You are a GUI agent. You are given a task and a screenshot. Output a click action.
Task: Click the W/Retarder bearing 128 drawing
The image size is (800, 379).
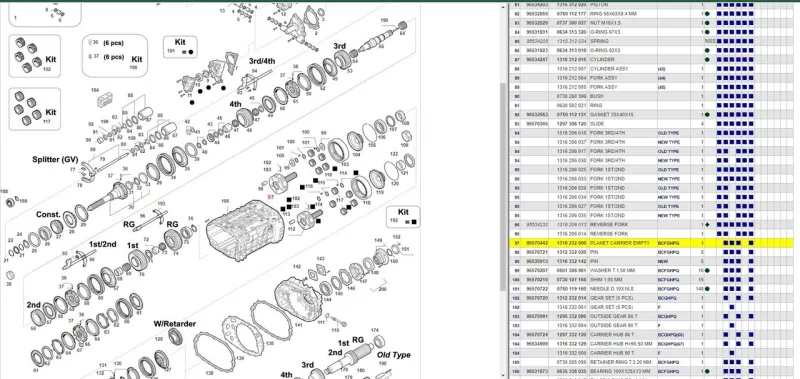coord(176,337)
